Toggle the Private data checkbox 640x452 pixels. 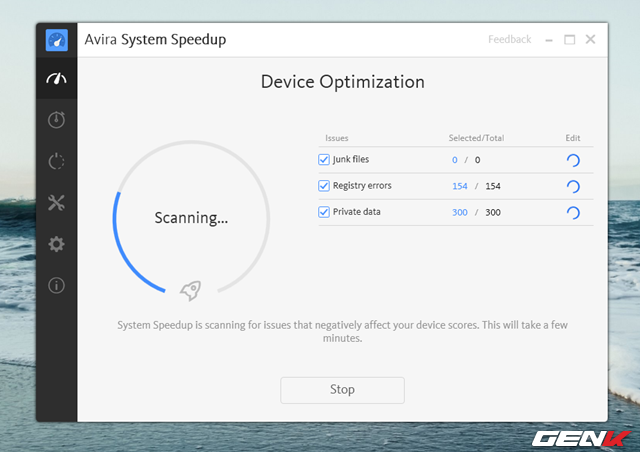(x=324, y=212)
